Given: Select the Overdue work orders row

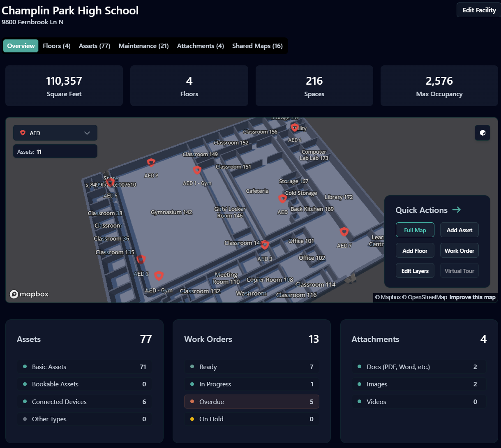Looking at the screenshot, I should (252, 402).
